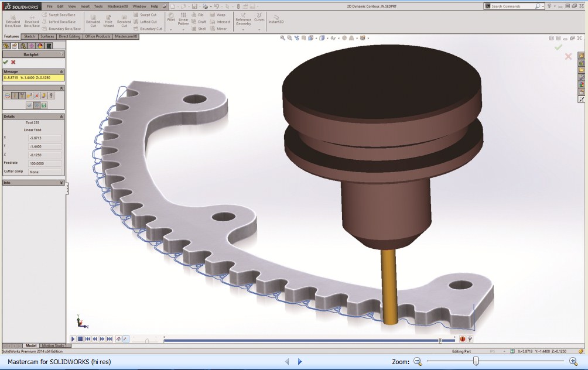
Task: Switch to the Sketch tab
Action: point(29,36)
